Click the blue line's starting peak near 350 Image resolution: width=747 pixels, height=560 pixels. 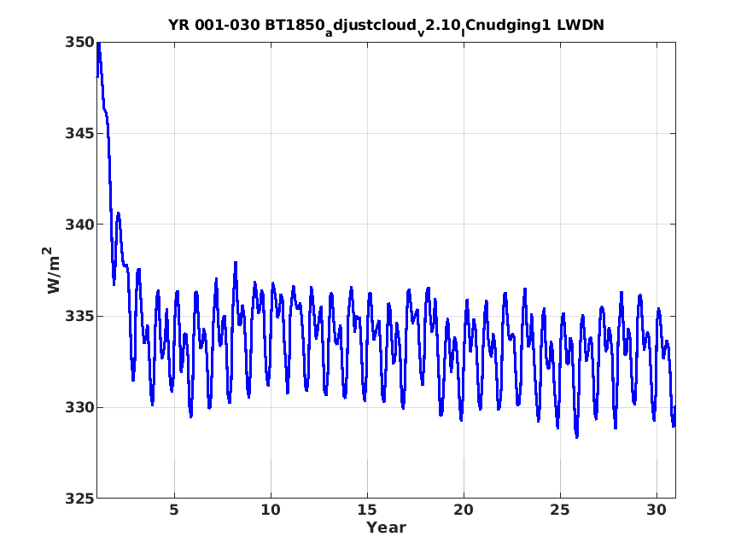(99, 45)
